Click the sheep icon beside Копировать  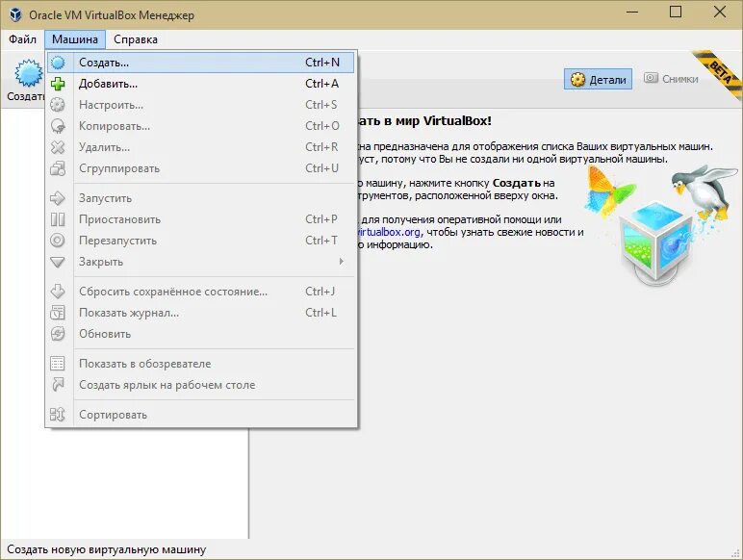click(58, 126)
